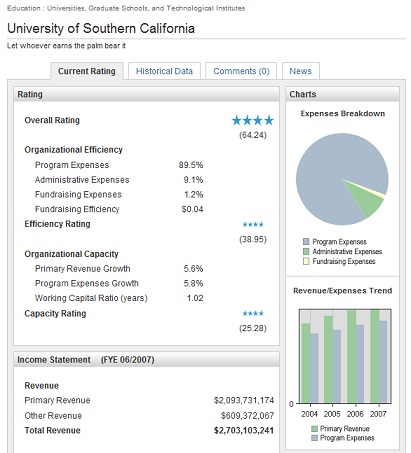Image resolution: width=411 pixels, height=453 pixels.
Task: Click the Primary Revenue amount $2,093,731,174
Action: pos(244,400)
